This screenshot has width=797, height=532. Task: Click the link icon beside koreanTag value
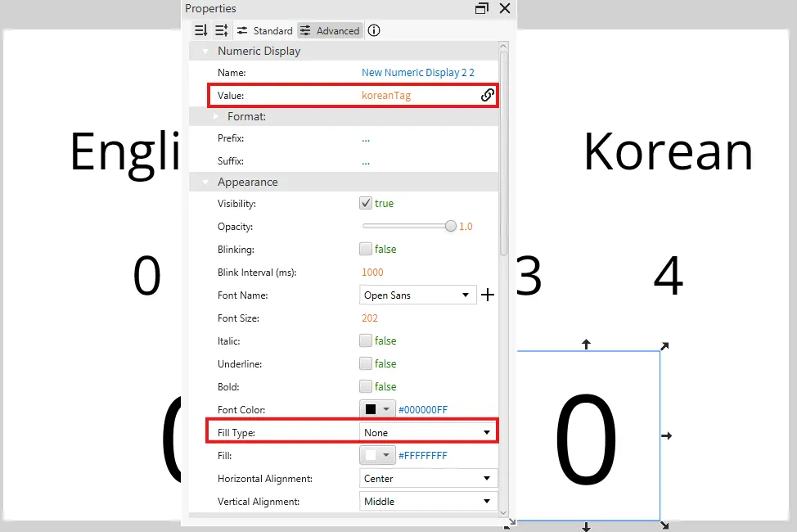(x=487, y=95)
